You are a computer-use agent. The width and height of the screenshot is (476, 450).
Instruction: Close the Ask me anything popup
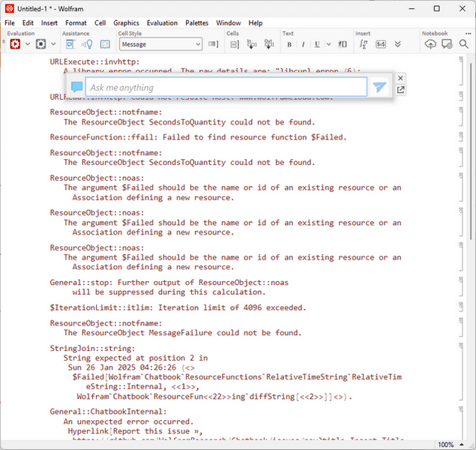coord(400,78)
